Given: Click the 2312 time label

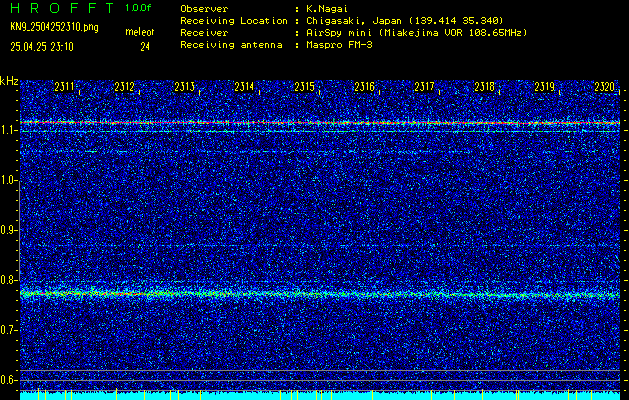Looking at the screenshot, I should point(124,87).
